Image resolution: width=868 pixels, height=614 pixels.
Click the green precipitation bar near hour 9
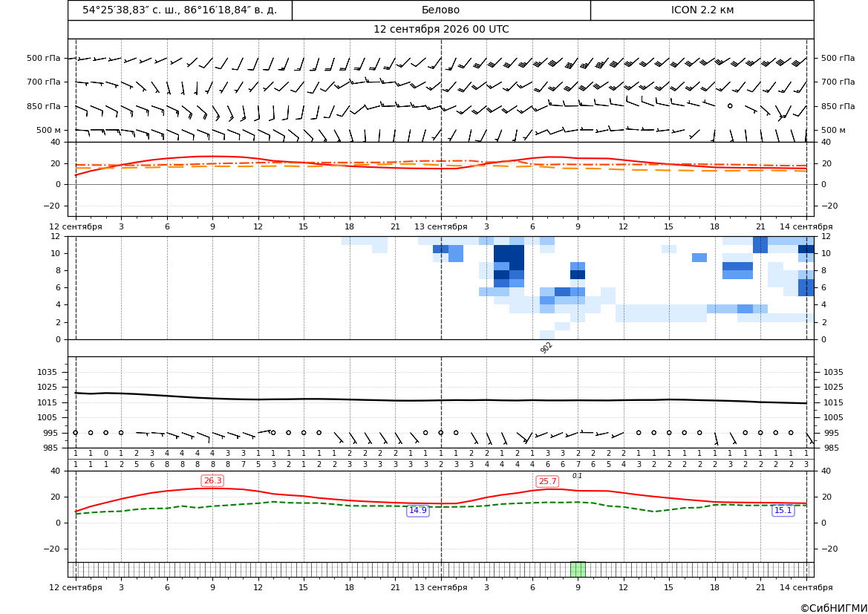tap(578, 569)
